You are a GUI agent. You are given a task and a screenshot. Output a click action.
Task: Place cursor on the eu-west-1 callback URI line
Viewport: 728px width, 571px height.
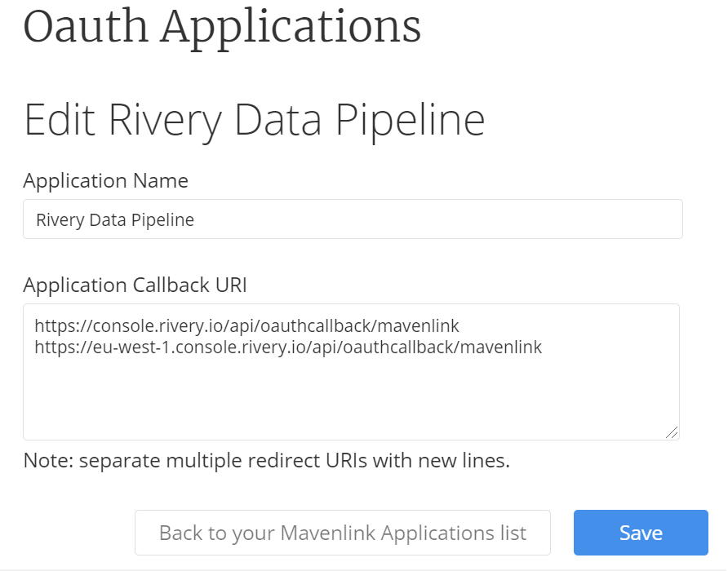pos(287,347)
